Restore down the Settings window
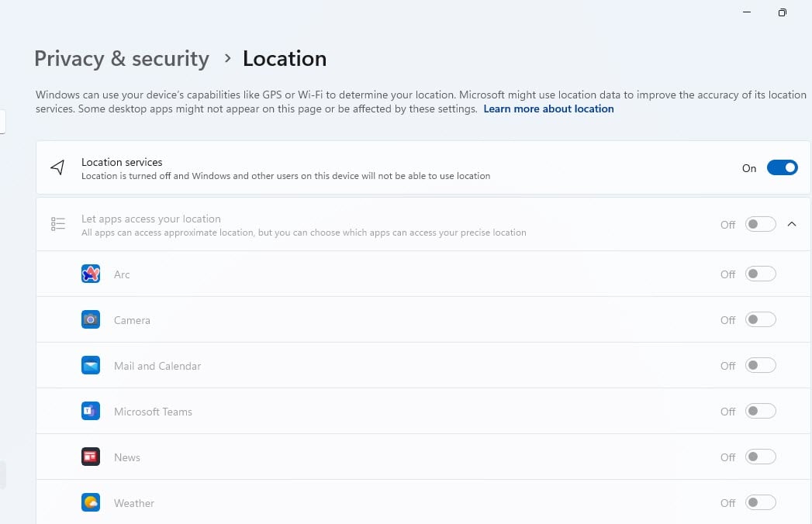Viewport: 812px width, 524px height. click(782, 12)
